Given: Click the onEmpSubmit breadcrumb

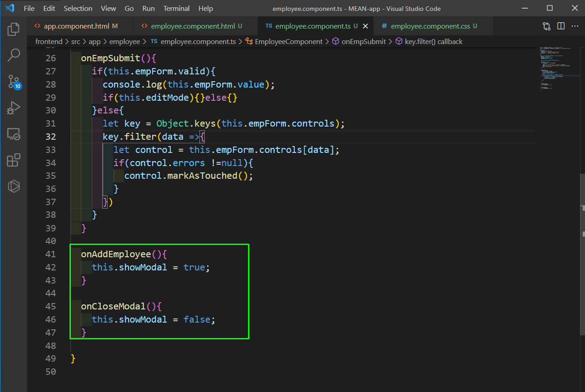Looking at the screenshot, I should pyautogui.click(x=359, y=41).
